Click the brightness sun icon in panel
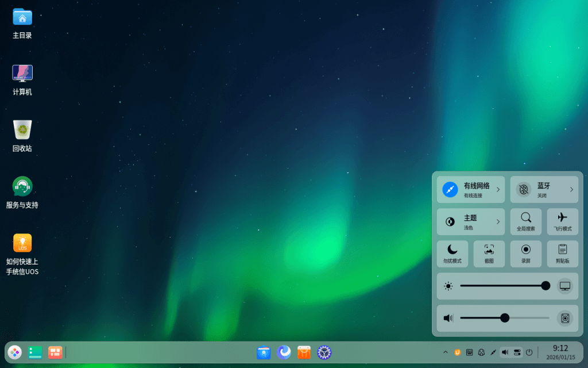 coord(448,286)
